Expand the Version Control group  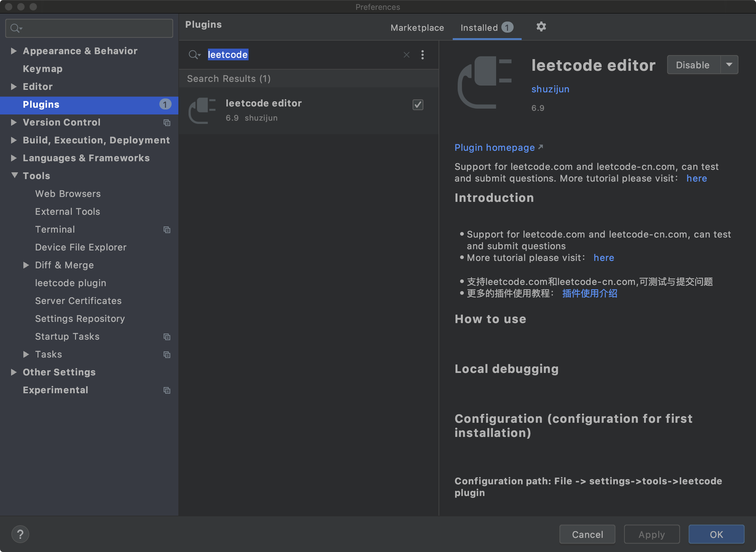coord(14,122)
